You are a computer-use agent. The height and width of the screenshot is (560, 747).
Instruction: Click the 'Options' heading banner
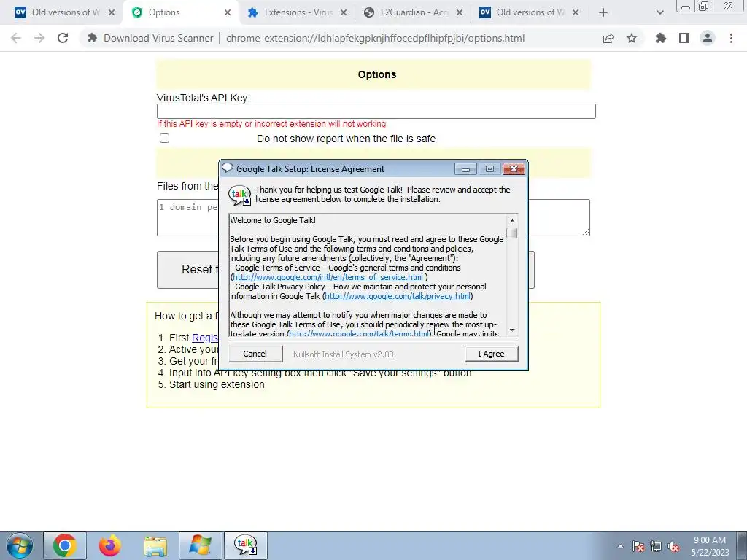point(373,74)
